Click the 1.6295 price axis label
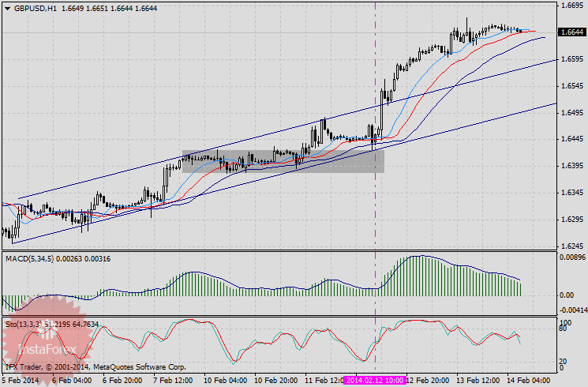588x387 pixels. pyautogui.click(x=570, y=220)
